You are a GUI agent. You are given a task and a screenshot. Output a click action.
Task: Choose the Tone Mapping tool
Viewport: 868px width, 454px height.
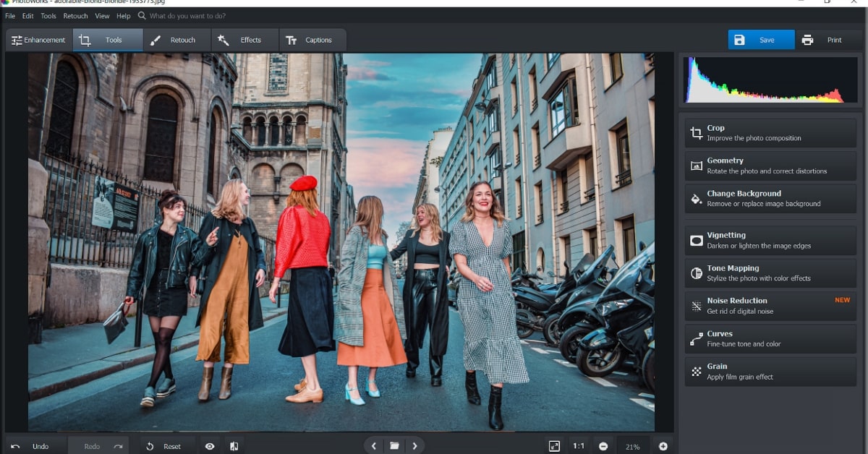[770, 273]
